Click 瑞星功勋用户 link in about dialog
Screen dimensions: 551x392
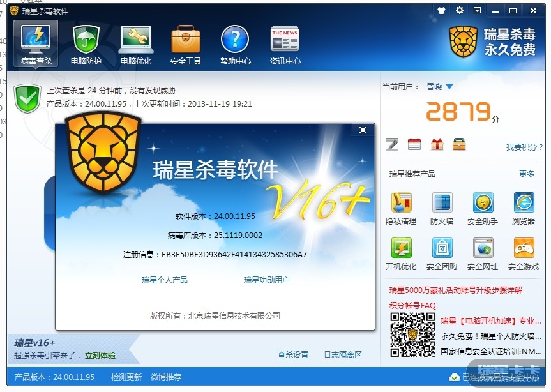pos(267,280)
